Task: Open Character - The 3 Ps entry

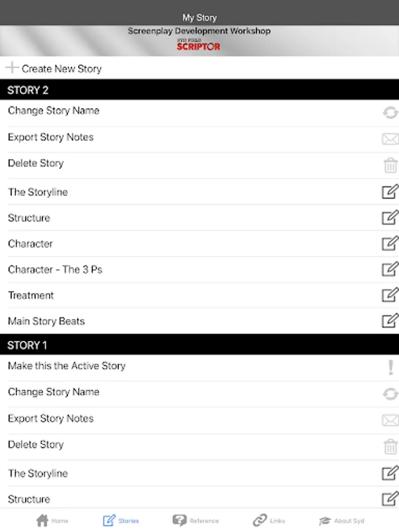Action: 200,270
